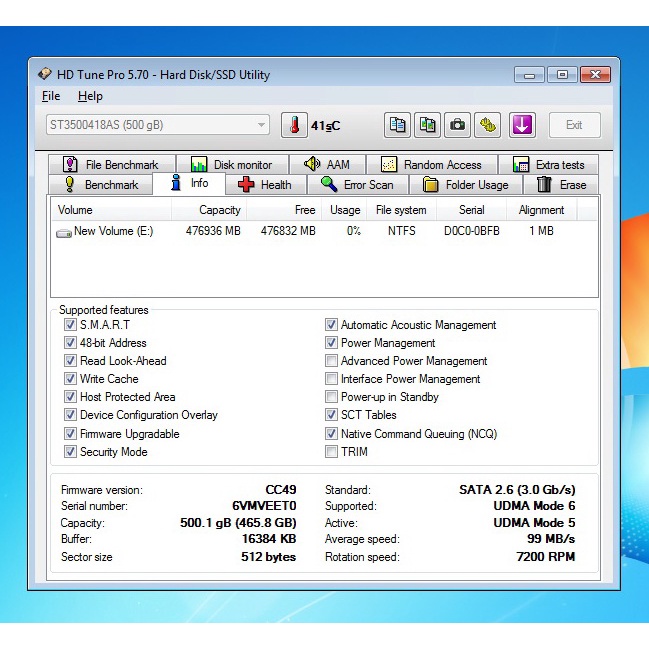Open the Help menu
The width and height of the screenshot is (649, 649).
[90, 96]
